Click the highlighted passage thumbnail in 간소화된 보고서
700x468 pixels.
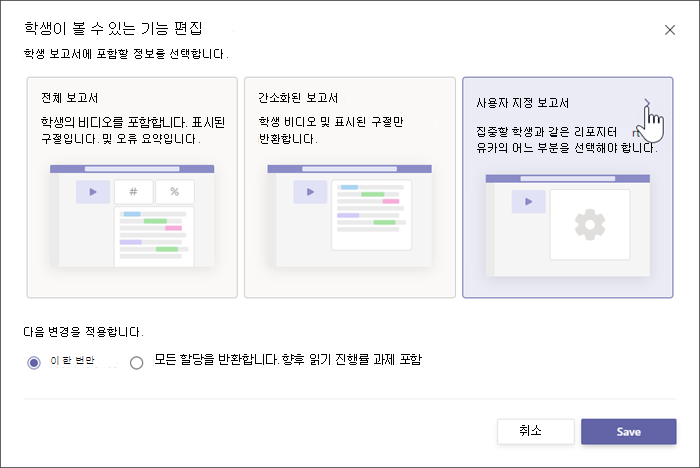coord(371,215)
